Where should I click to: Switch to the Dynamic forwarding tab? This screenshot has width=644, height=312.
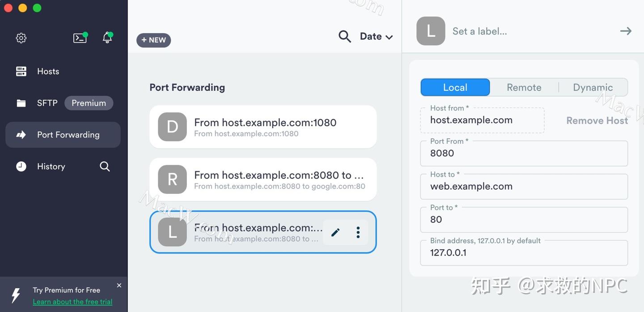click(x=592, y=87)
